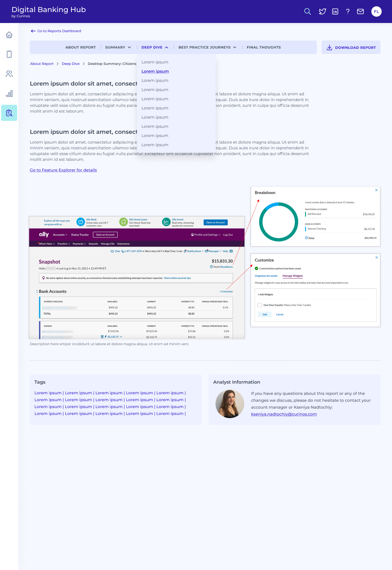This screenshot has height=570, width=392.
Task: Open the Twitter icon in header
Action: pos(323,11)
